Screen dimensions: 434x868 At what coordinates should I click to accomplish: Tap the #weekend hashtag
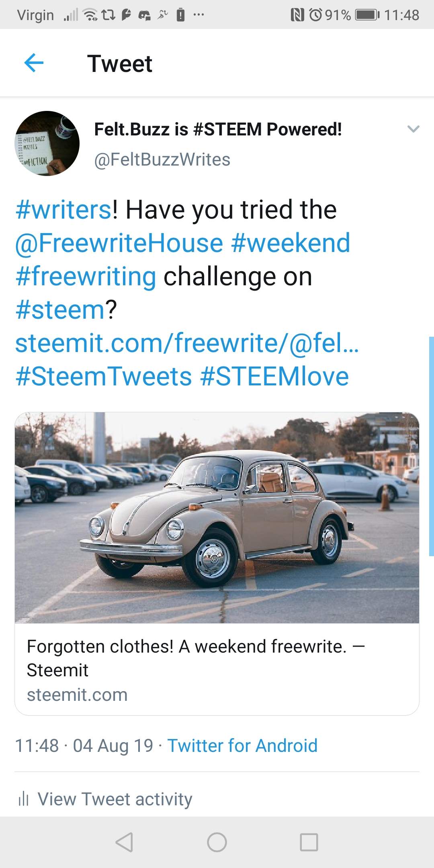pyautogui.click(x=291, y=243)
